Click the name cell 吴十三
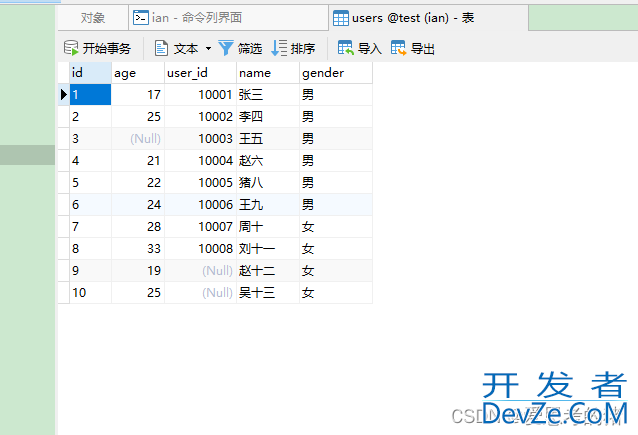Viewport: 638px width, 435px height. 267,292
